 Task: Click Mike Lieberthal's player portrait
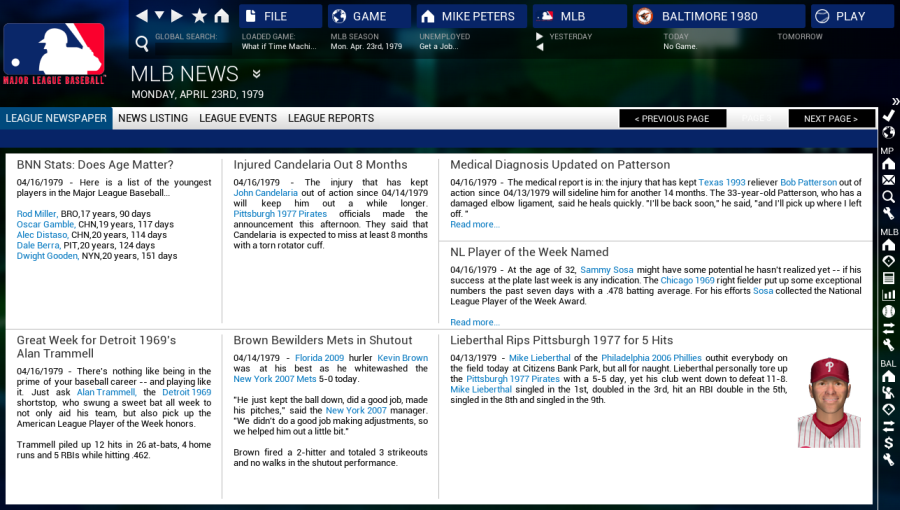pyautogui.click(x=829, y=402)
